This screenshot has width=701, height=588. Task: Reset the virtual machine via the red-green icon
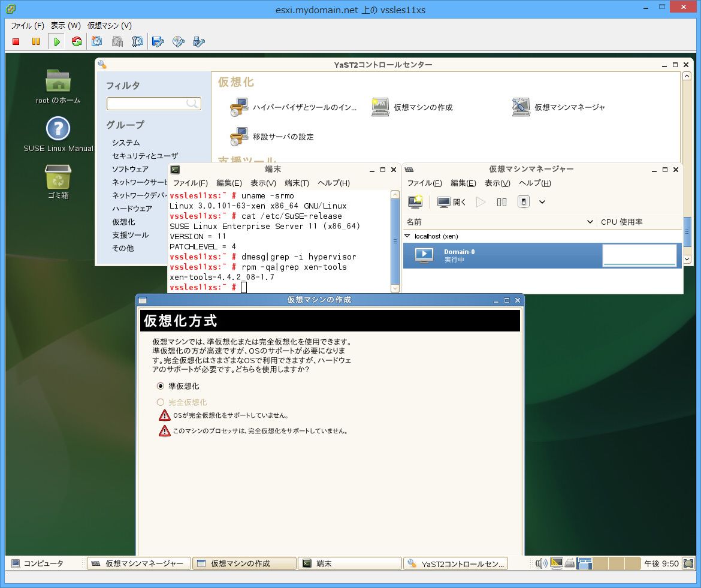[77, 41]
